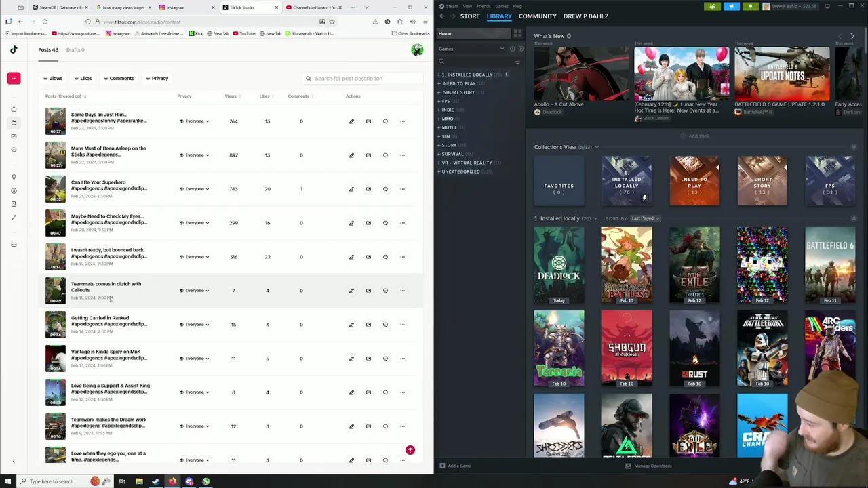Open Deadlock game cover in Steam library

tap(559, 264)
